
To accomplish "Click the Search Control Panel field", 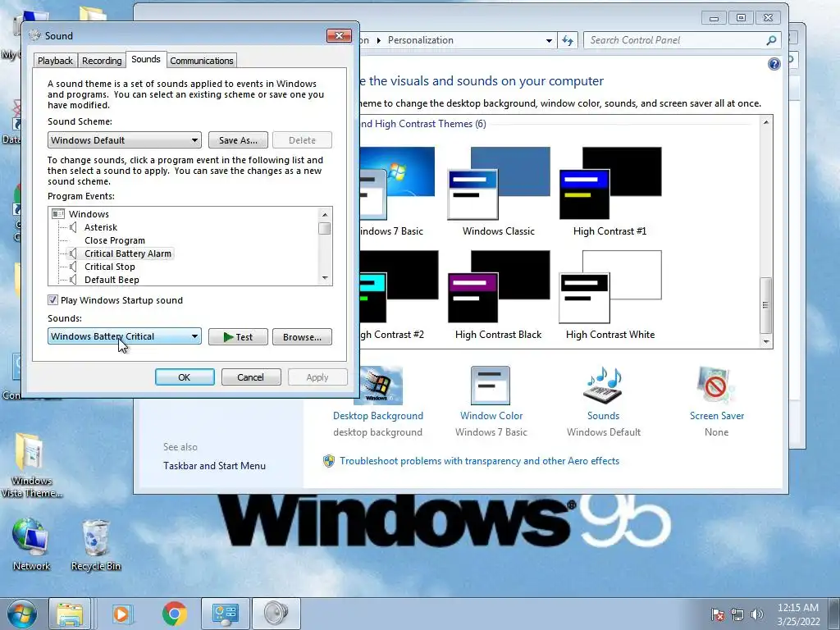I will pyautogui.click(x=675, y=40).
